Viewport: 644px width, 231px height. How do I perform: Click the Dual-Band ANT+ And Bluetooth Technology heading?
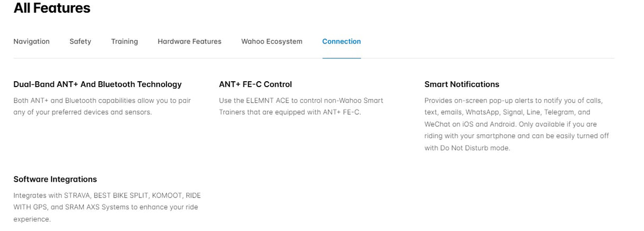97,84
